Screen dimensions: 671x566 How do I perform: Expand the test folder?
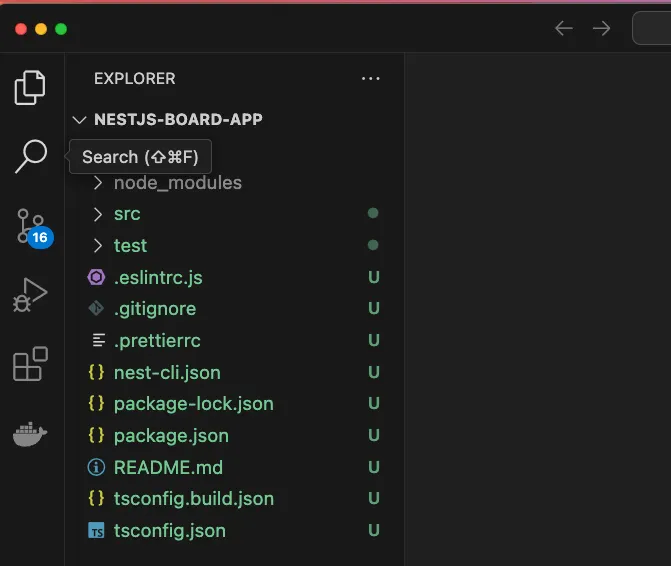pos(130,246)
